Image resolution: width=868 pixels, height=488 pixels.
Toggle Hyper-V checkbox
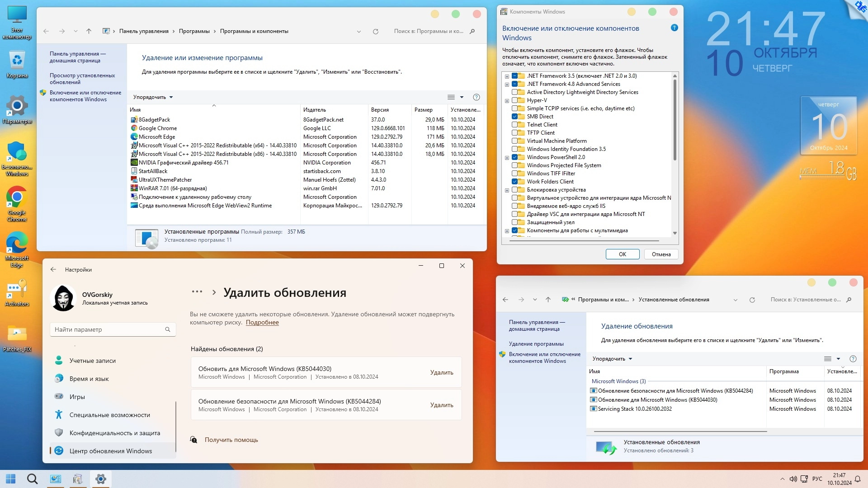click(514, 100)
